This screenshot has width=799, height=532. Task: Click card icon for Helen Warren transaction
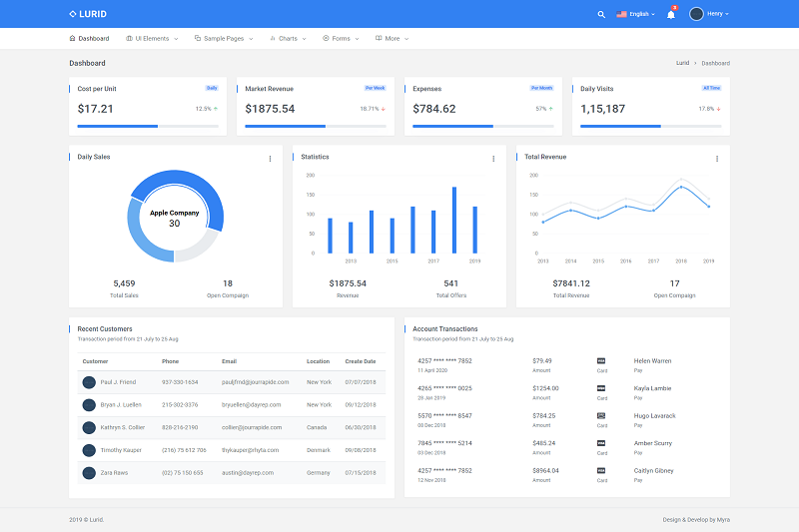tap(601, 360)
